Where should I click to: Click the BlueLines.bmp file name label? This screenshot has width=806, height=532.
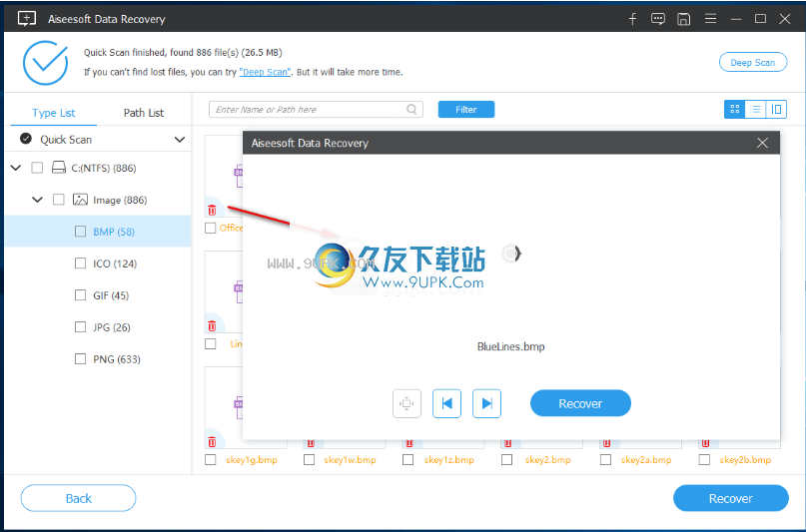(x=511, y=346)
